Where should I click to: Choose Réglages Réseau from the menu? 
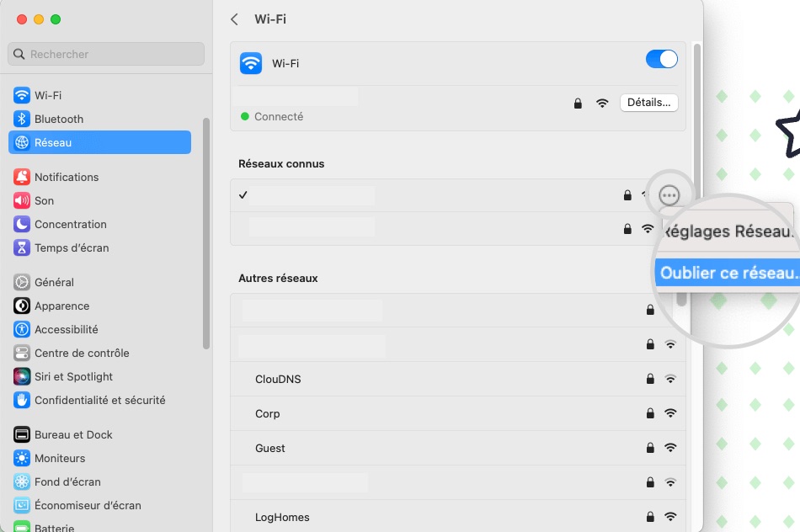[728, 231]
